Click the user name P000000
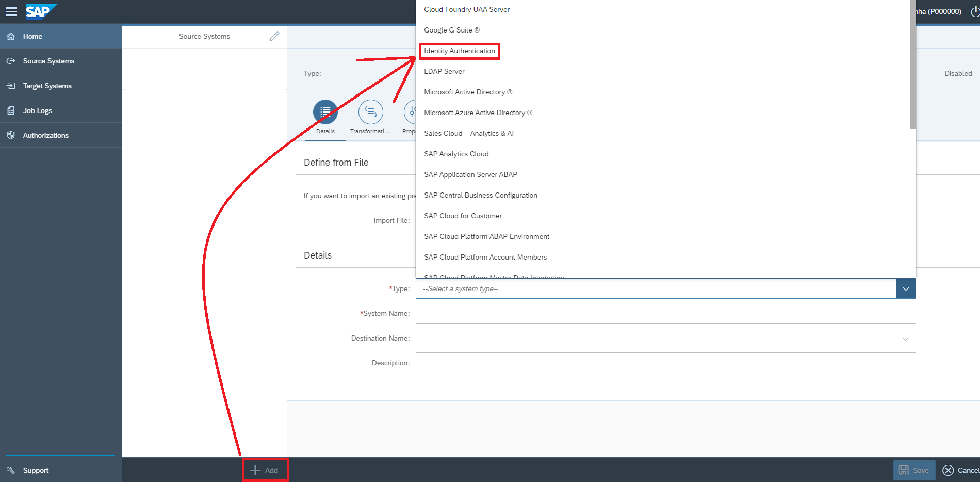 click(x=939, y=11)
